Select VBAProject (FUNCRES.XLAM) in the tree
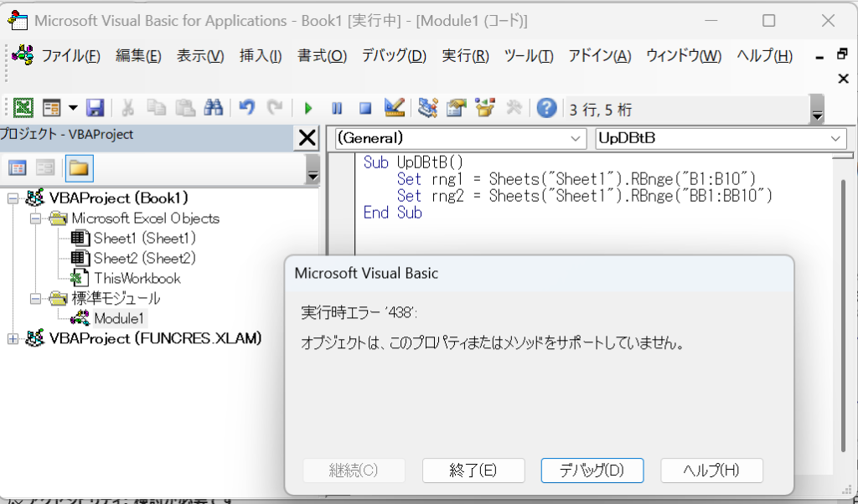Image resolution: width=858 pixels, height=504 pixels. coord(155,339)
